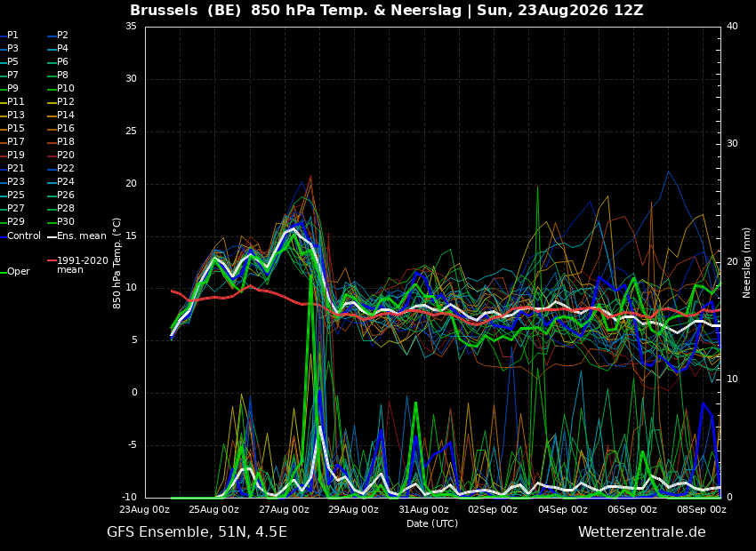756x551 pixels.
Task: Click the P25 legend entry
Action: 12,195
